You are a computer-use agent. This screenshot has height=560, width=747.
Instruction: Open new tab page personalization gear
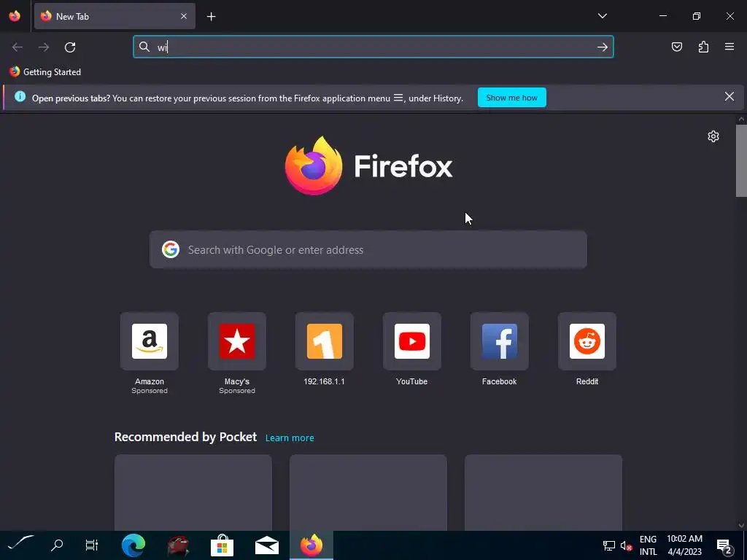(713, 136)
